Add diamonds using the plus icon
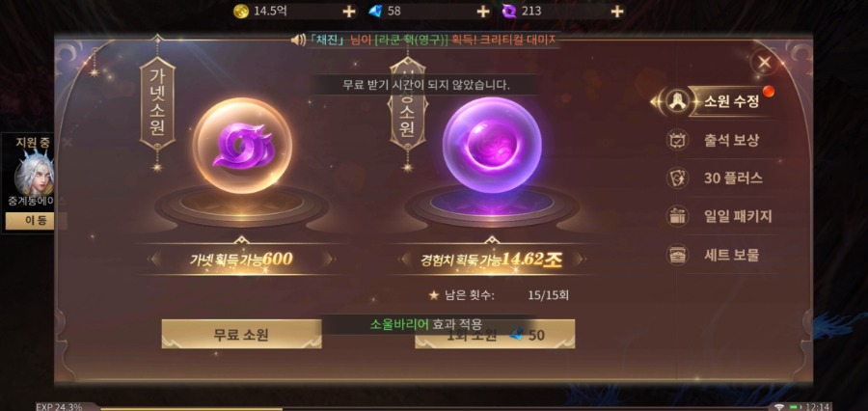Viewport: 868px width, 411px height. tap(483, 11)
